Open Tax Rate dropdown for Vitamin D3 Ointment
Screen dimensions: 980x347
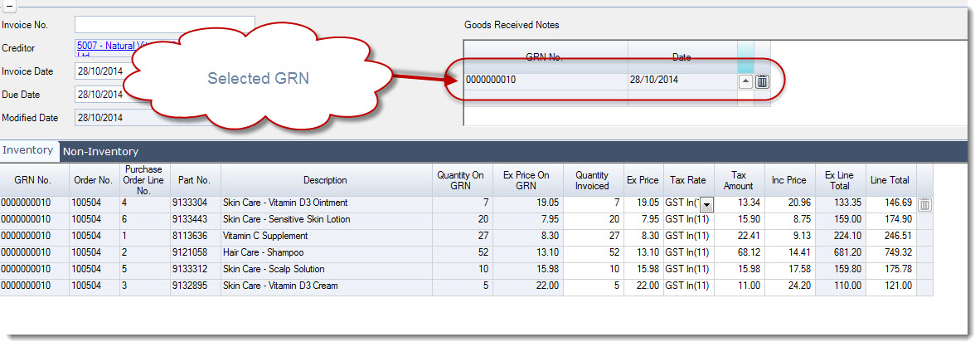click(x=707, y=204)
